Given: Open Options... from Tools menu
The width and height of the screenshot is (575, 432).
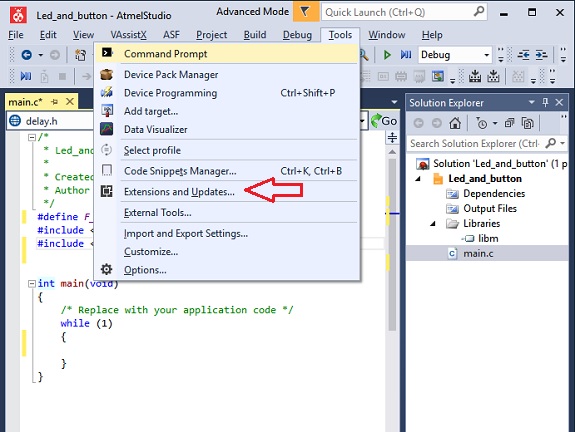Looking at the screenshot, I should point(227,270).
